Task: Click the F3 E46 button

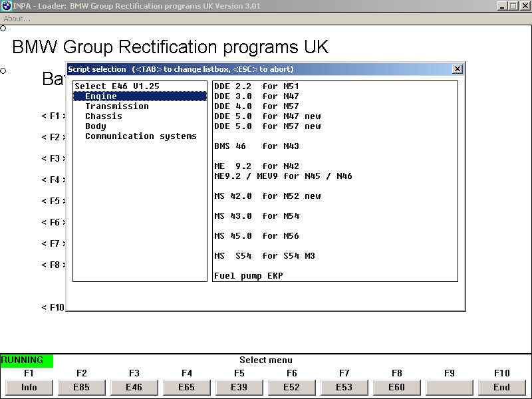Action: click(x=134, y=388)
